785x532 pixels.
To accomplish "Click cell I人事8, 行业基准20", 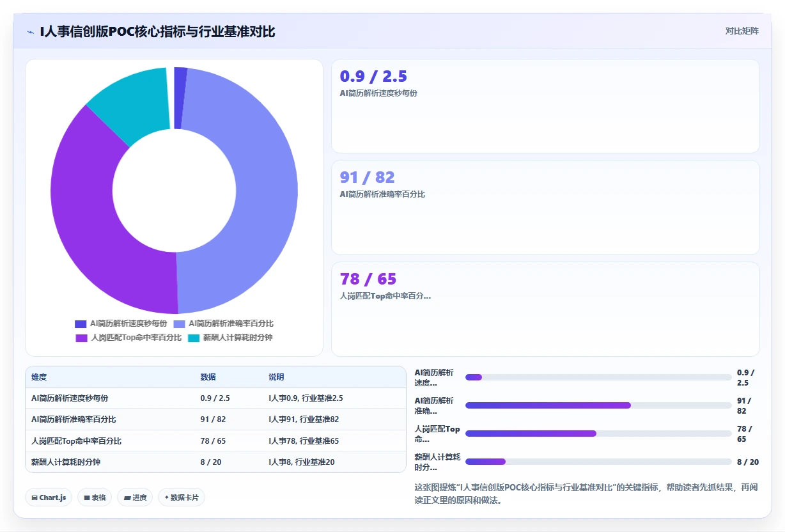I will pos(302,462).
